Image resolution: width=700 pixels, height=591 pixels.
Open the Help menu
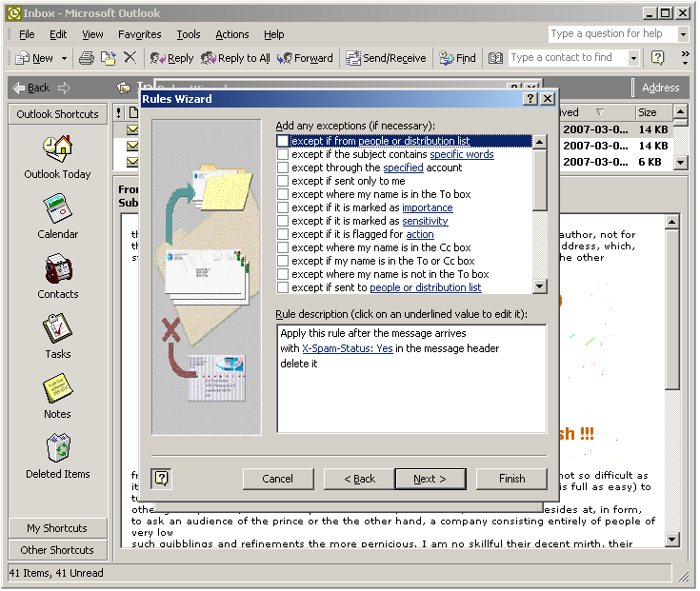[x=273, y=34]
